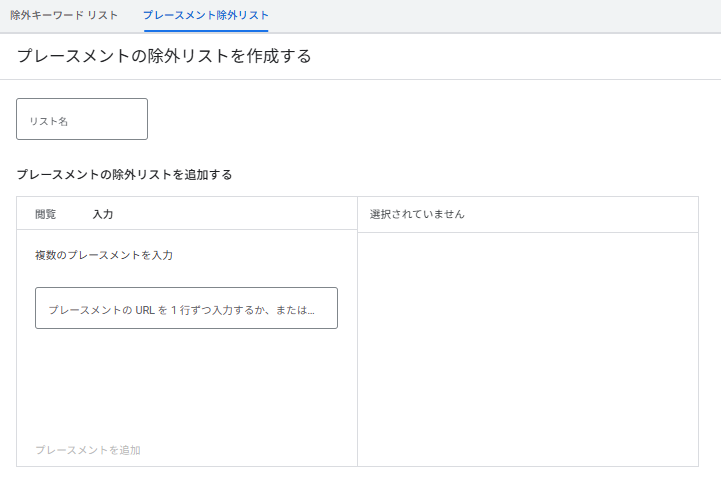Click blank area below the placement panels

360,482
